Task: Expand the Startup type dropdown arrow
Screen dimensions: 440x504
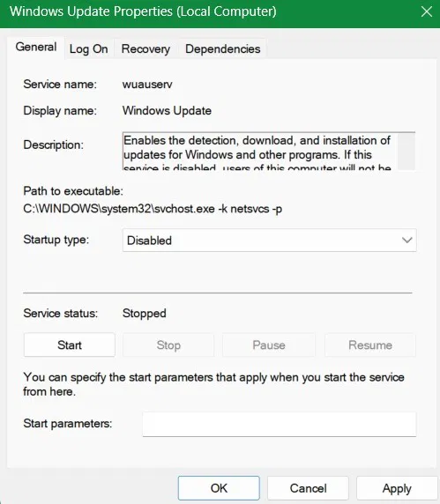Action: (406, 241)
